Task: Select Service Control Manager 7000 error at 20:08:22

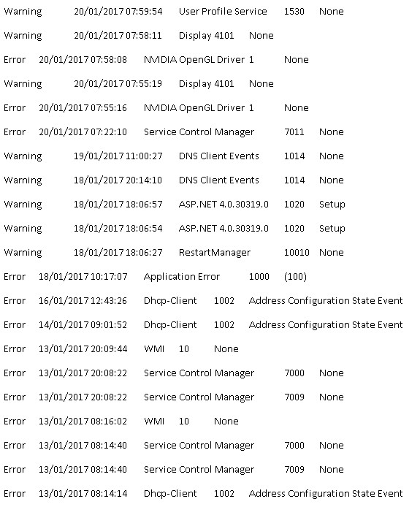Action: 174,373
